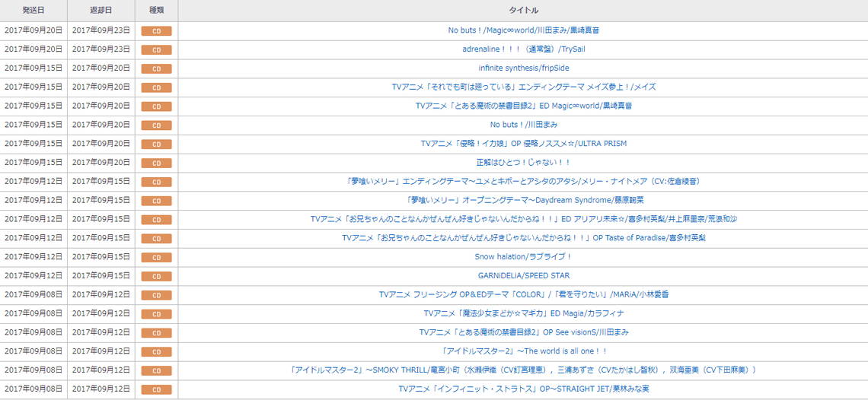Select the 2017年09月12日 shipping date in the Daydream Syndrome row
The image size is (868, 400).
tap(34, 200)
